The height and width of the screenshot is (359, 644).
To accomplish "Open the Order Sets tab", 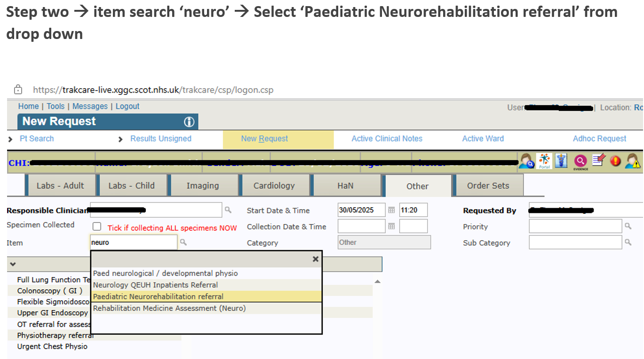I will tap(488, 186).
